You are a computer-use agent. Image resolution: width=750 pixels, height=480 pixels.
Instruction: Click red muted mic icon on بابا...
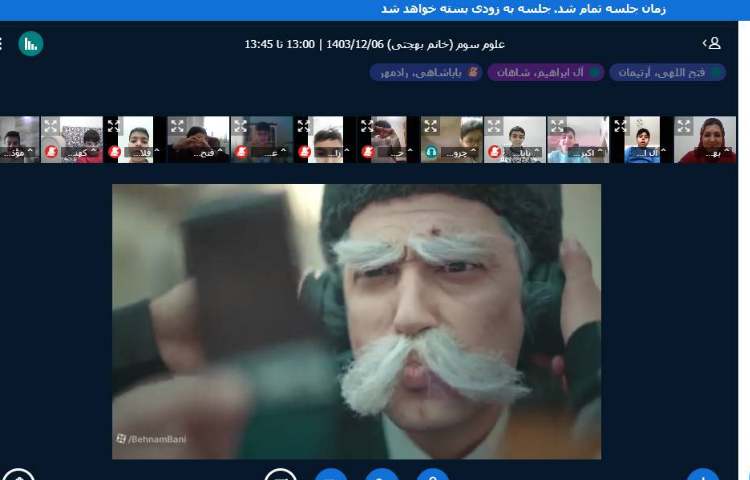tap(495, 152)
